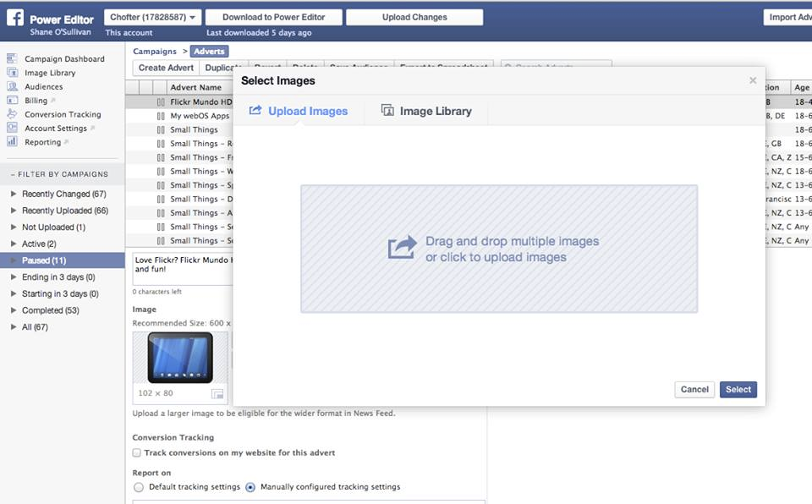Go to the Campaigns breadcrumb tab

click(x=155, y=52)
